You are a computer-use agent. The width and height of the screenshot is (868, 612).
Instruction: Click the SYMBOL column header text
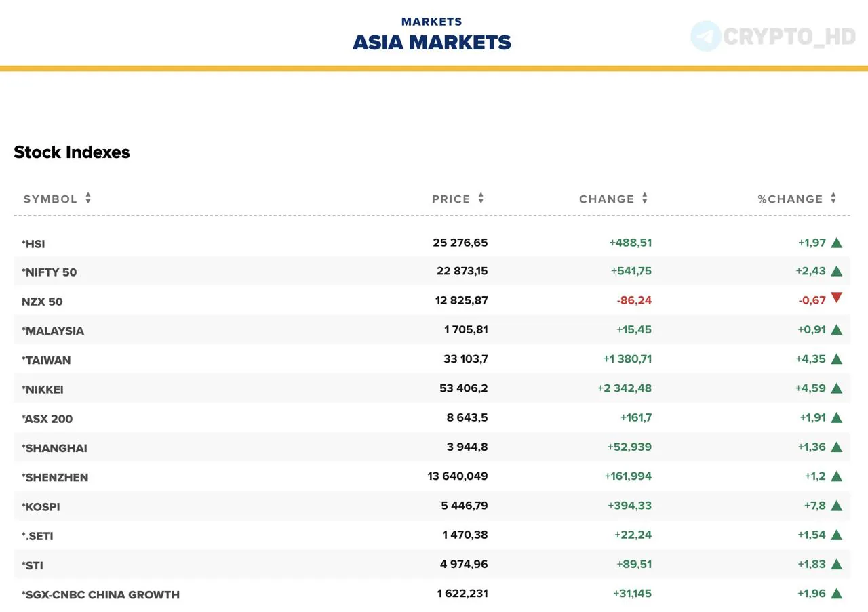tap(50, 199)
